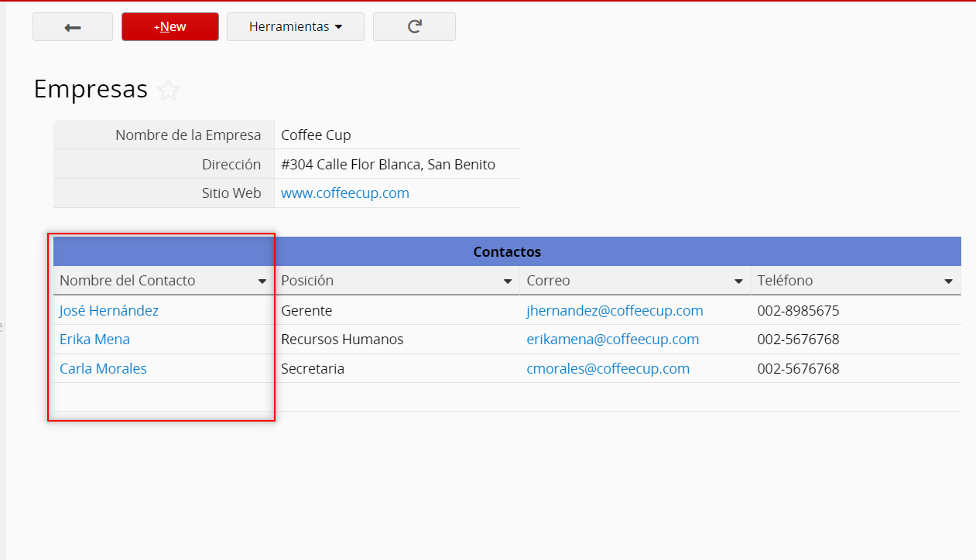The height and width of the screenshot is (560, 976).
Task: Open the www.coffeecup.com website link
Action: pyautogui.click(x=344, y=193)
